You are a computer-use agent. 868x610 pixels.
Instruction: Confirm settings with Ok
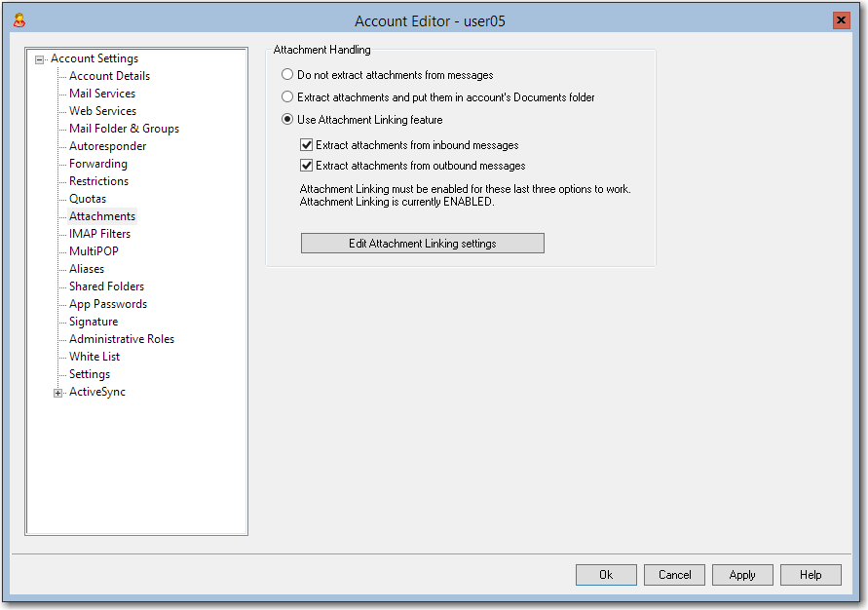pos(606,574)
